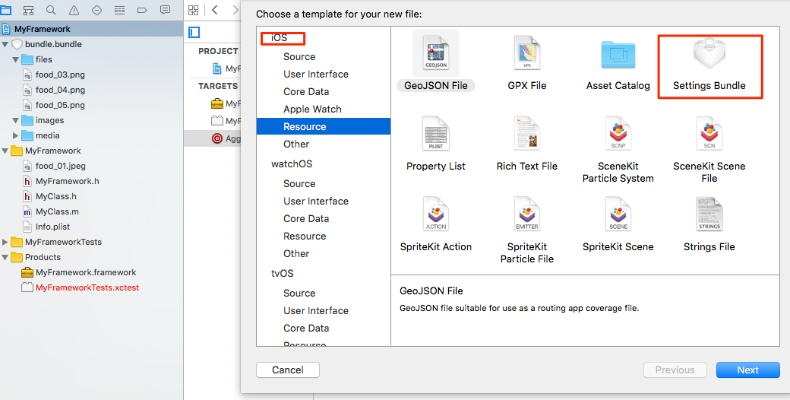Viewport: 790px width, 400px height.
Task: Expand the MyFrameworkTests group
Action: [6, 242]
